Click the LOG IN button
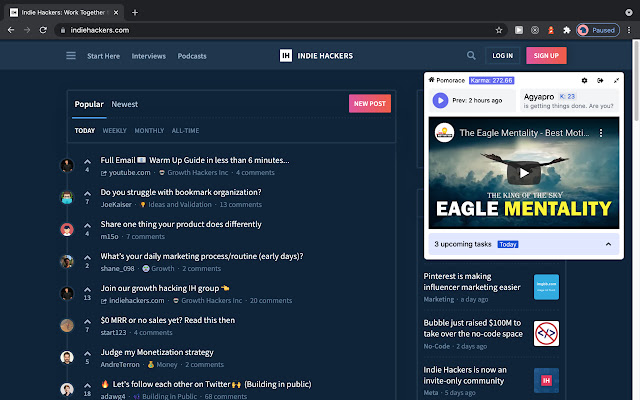The image size is (640, 400). [502, 56]
